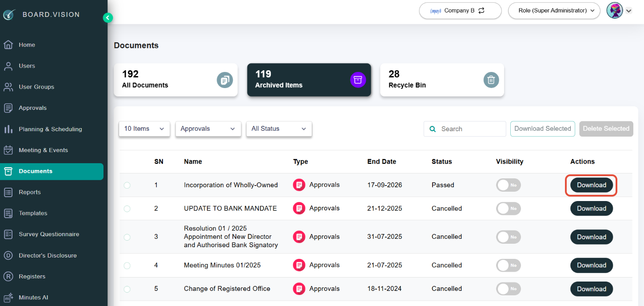Open the Role (Super Administrator) dropdown

tap(554, 11)
